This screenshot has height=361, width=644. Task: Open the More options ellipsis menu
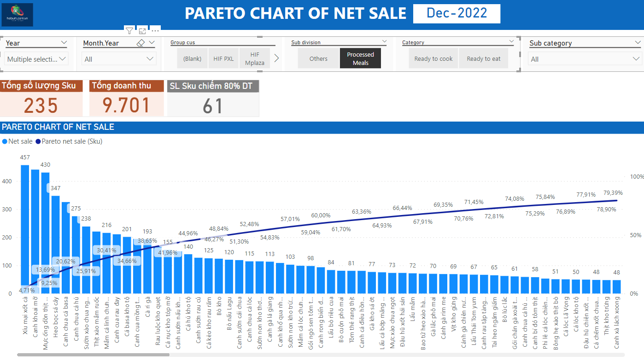(x=155, y=31)
